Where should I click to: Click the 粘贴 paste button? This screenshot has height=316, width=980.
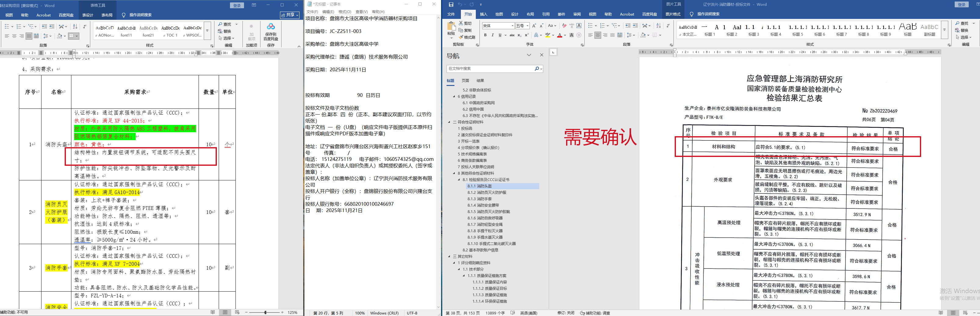coord(451,30)
